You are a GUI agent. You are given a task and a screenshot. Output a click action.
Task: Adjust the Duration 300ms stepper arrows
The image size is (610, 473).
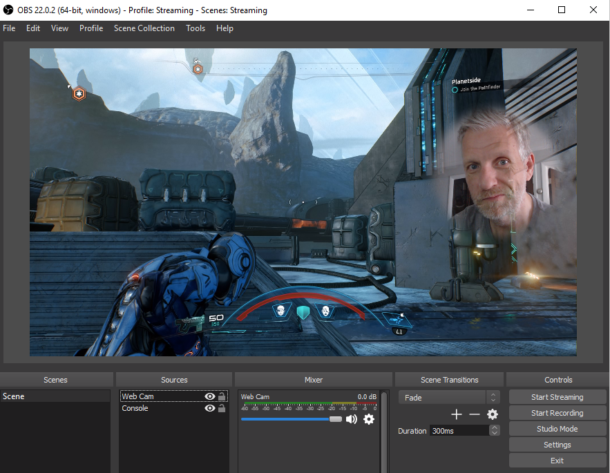[494, 431]
